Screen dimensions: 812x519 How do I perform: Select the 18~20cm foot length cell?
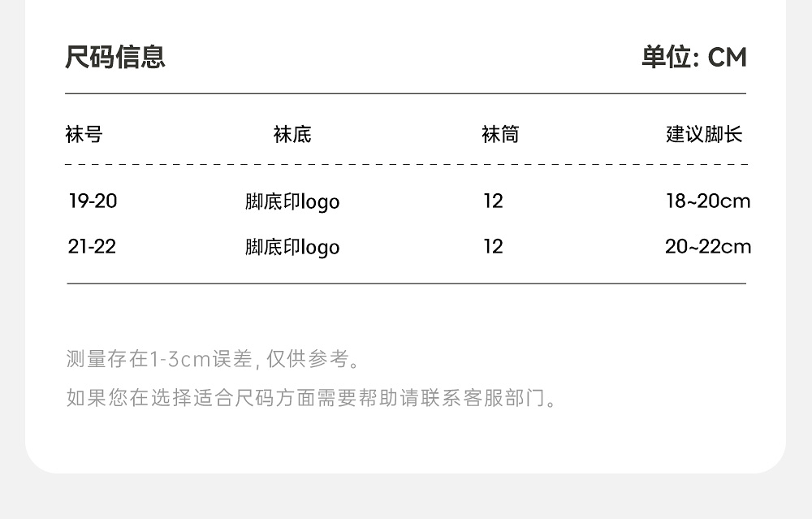pyautogui.click(x=708, y=201)
